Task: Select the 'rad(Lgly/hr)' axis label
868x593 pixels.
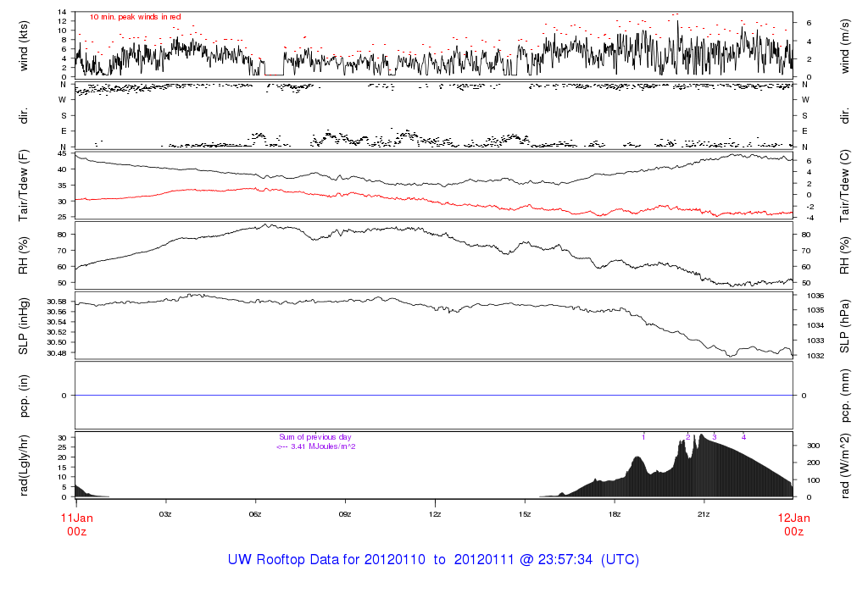Action: point(24,465)
